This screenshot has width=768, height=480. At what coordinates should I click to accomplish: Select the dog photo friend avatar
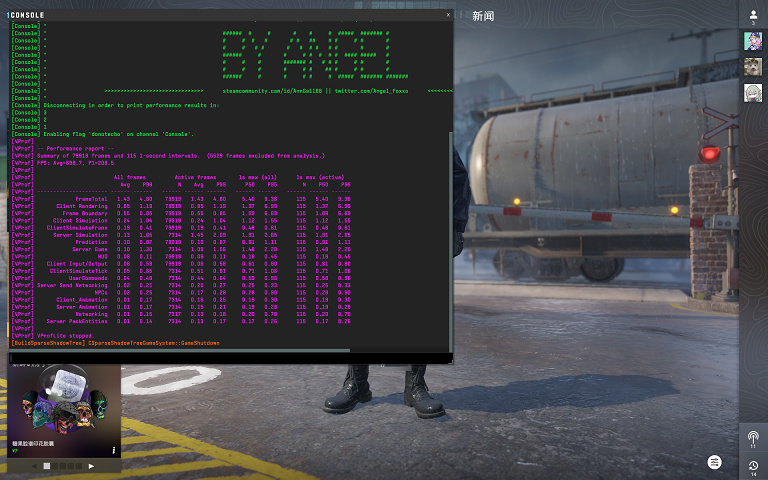[x=753, y=67]
